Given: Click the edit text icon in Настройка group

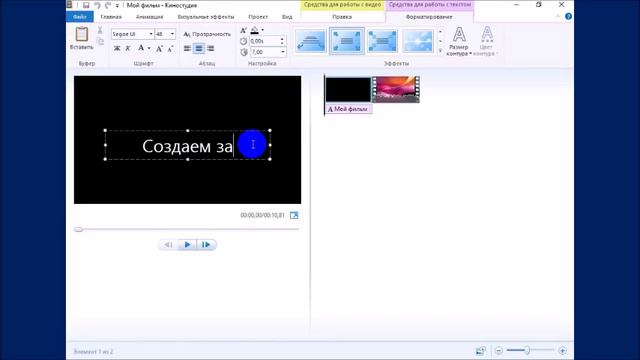Looking at the screenshot, I should click(243, 30).
